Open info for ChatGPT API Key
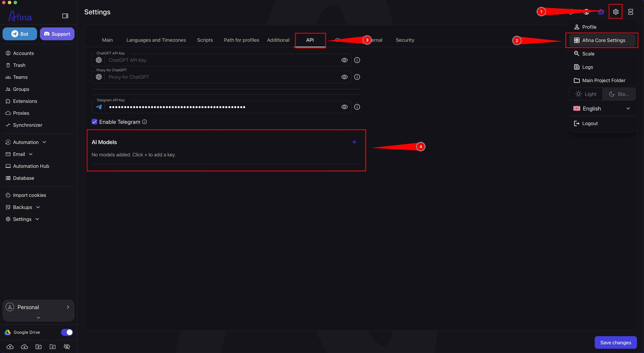 click(x=357, y=60)
